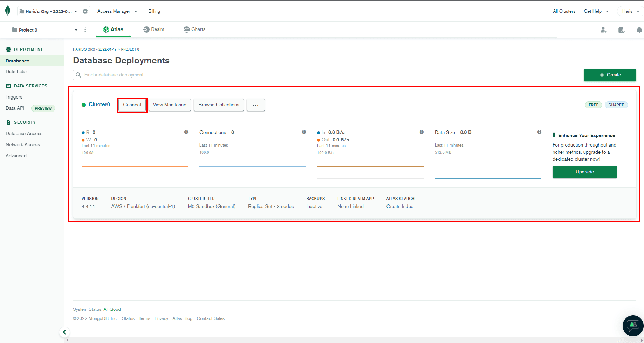Image resolution: width=644 pixels, height=343 pixels.
Task: Select Databases in the sidebar
Action: [x=32, y=61]
